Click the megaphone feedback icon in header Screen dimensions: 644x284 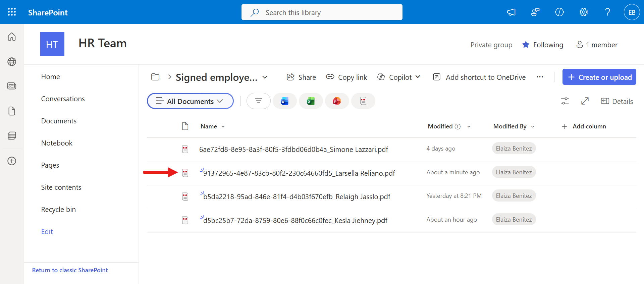click(x=511, y=12)
